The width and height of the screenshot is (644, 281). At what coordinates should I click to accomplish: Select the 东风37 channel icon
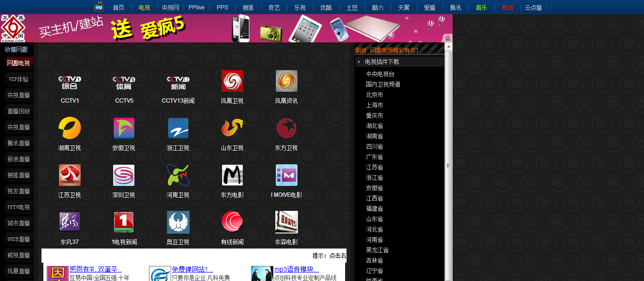70,222
